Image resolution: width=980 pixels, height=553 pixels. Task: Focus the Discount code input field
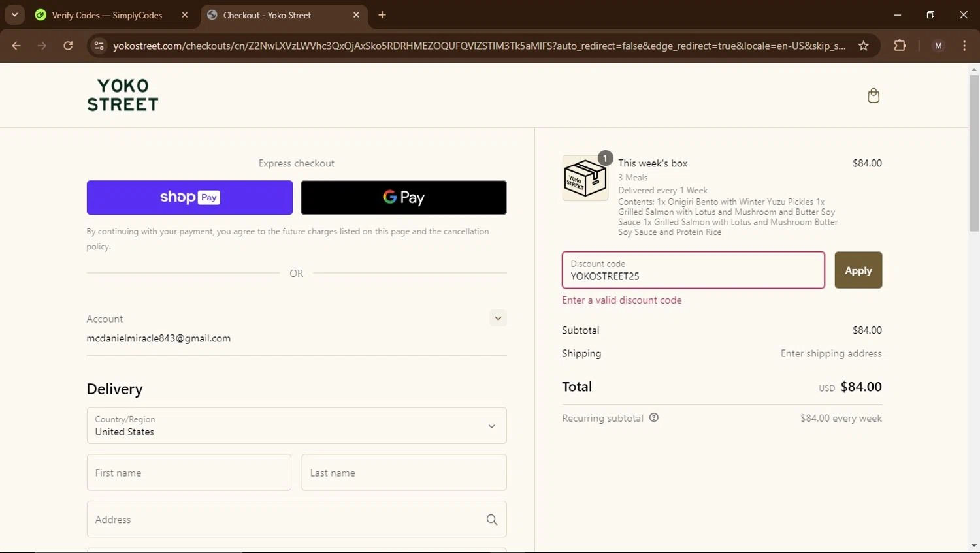coord(693,270)
